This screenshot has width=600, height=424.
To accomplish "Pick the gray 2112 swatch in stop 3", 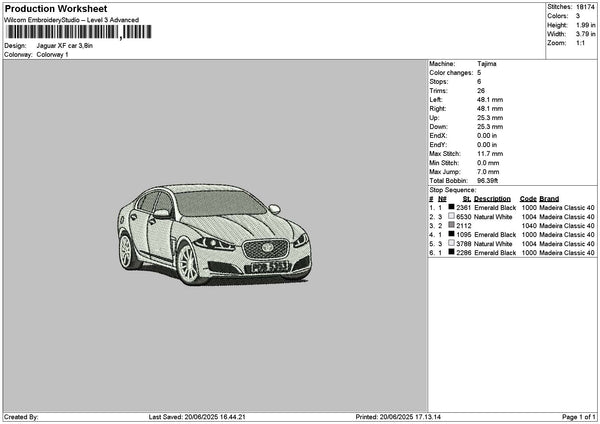I will point(452,226).
